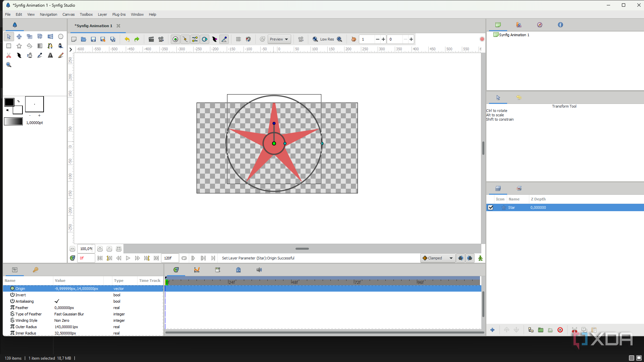The width and height of the screenshot is (644, 362).
Task: Select the Smooth Move tool
Action: [19, 37]
